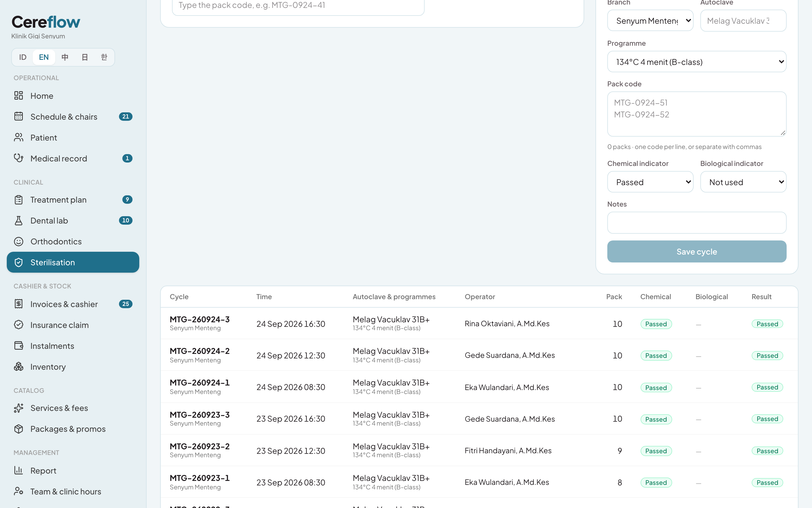Open the Report page

(x=73, y=471)
